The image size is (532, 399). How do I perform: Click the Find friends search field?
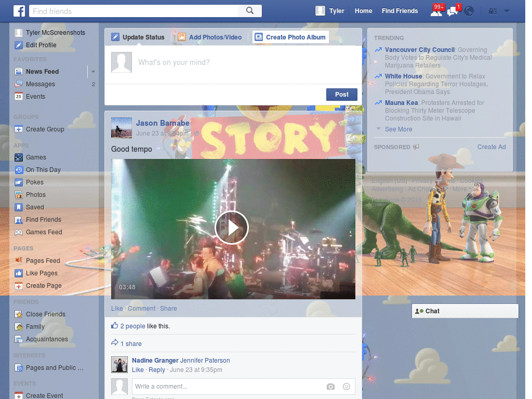(134, 11)
